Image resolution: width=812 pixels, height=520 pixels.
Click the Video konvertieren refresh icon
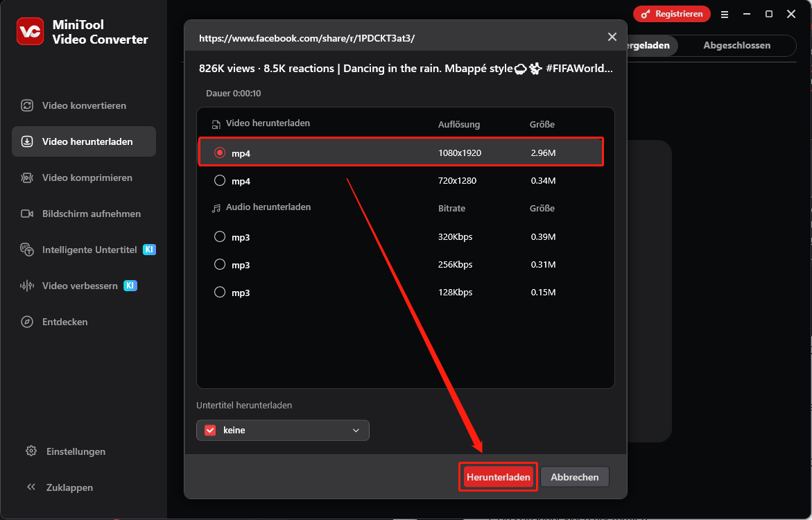(x=27, y=105)
